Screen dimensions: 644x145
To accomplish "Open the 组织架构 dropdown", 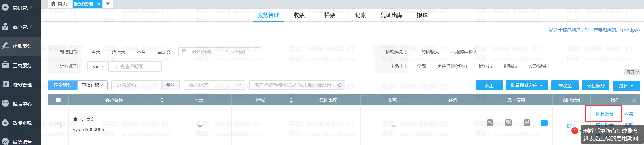I will (x=137, y=85).
